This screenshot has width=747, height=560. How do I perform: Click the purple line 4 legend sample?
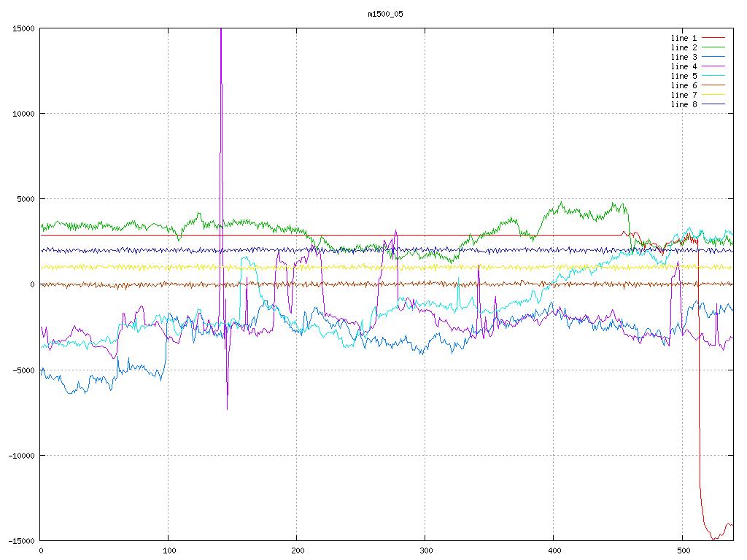click(714, 66)
